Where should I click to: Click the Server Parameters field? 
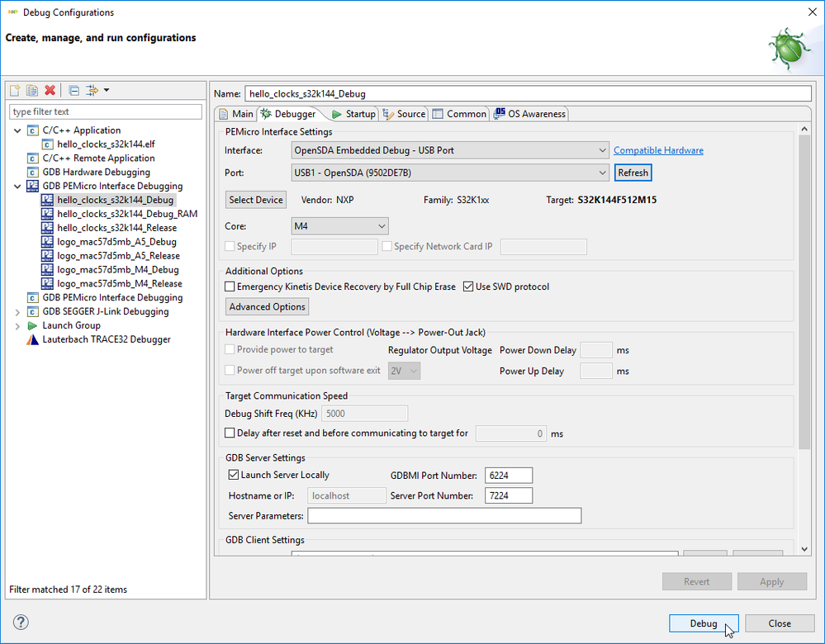pyautogui.click(x=444, y=516)
